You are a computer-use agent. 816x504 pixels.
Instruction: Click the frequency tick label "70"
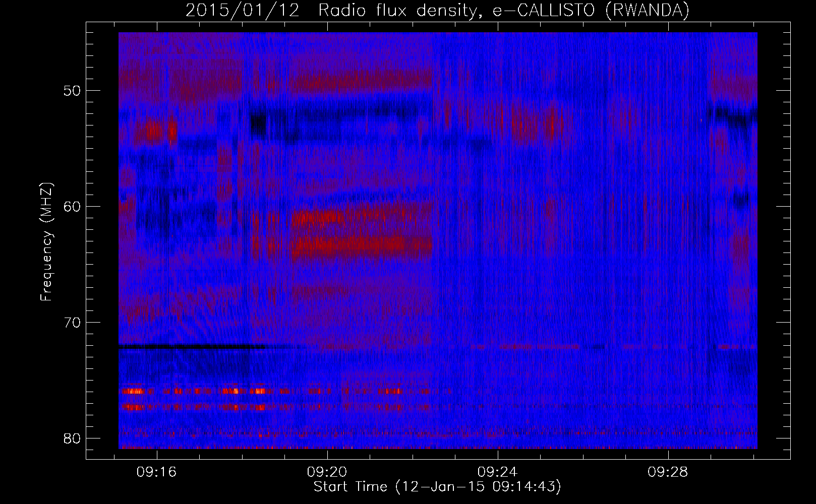click(x=73, y=323)
